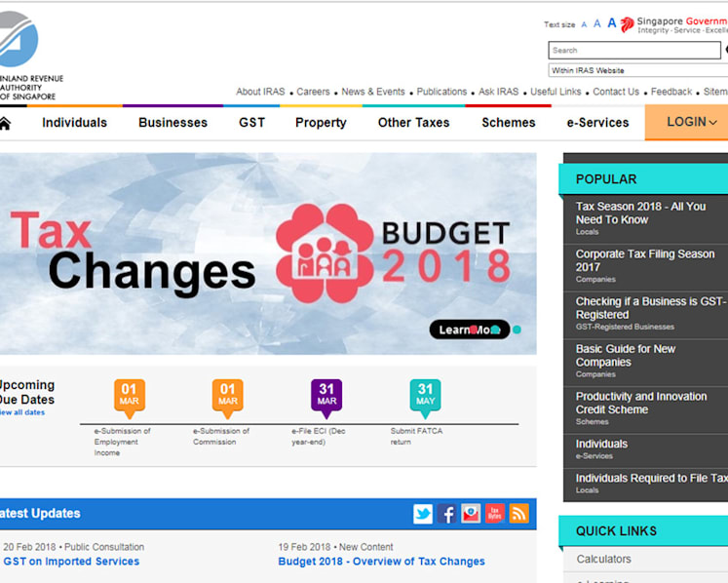Click the e-Submission of Employment Income text
This screenshot has width=728, height=583.
(x=122, y=442)
